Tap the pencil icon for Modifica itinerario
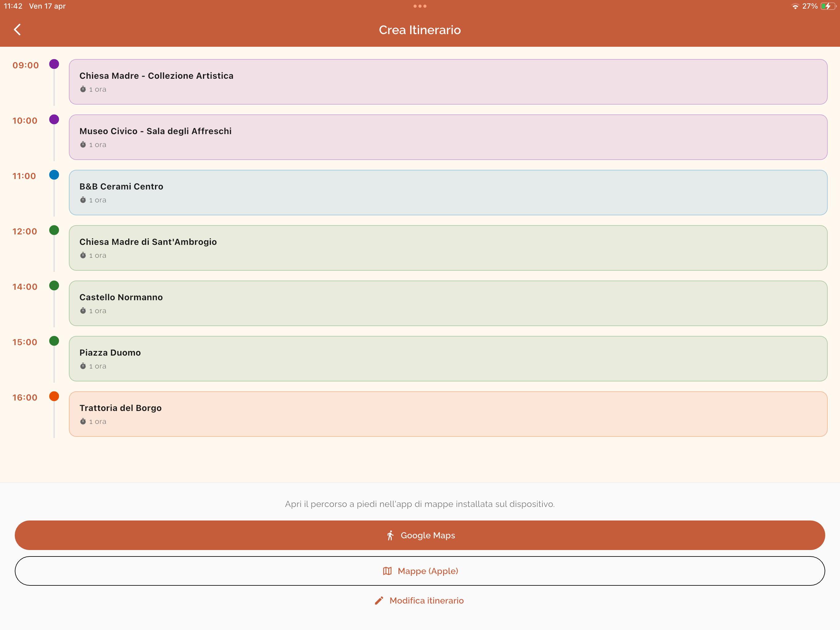 tap(378, 600)
